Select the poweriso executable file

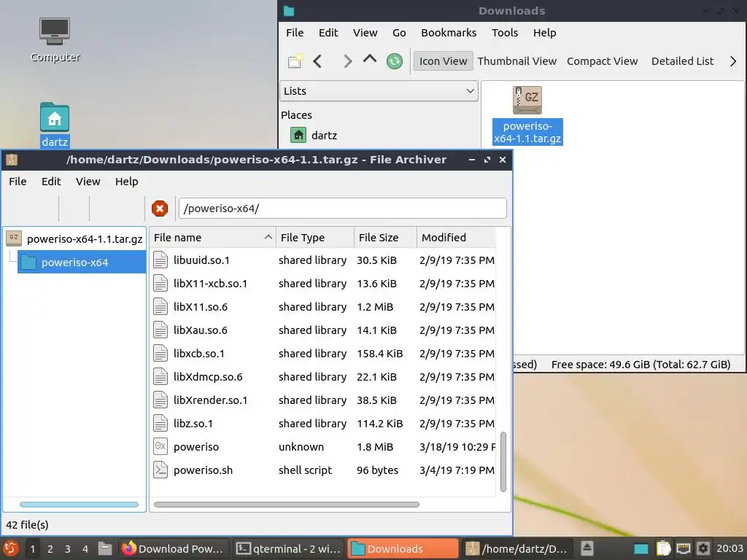[x=323, y=447]
